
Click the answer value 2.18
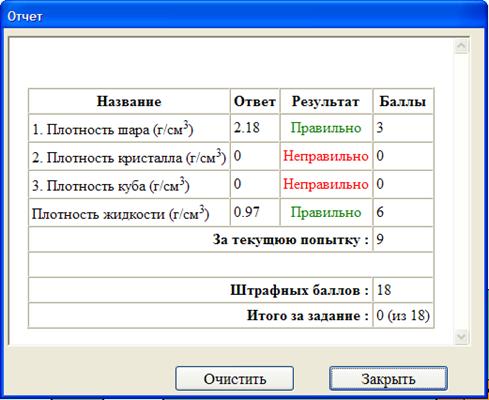click(247, 128)
